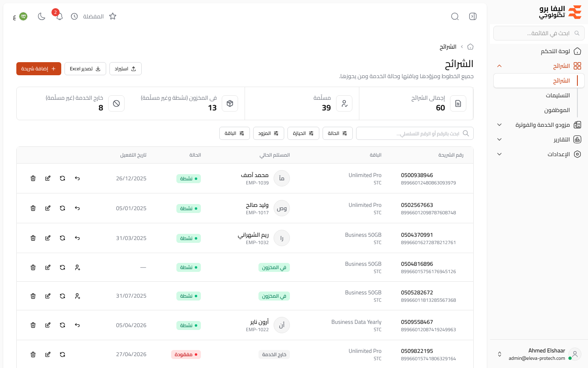588x368 pixels.
Task: Swap SIM 0504370991 using refresh icon
Action: pyautogui.click(x=62, y=238)
